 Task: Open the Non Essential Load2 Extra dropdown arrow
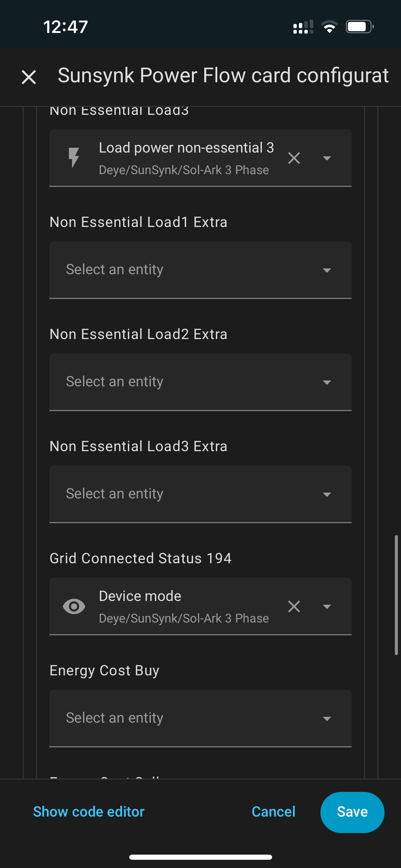[x=327, y=382]
